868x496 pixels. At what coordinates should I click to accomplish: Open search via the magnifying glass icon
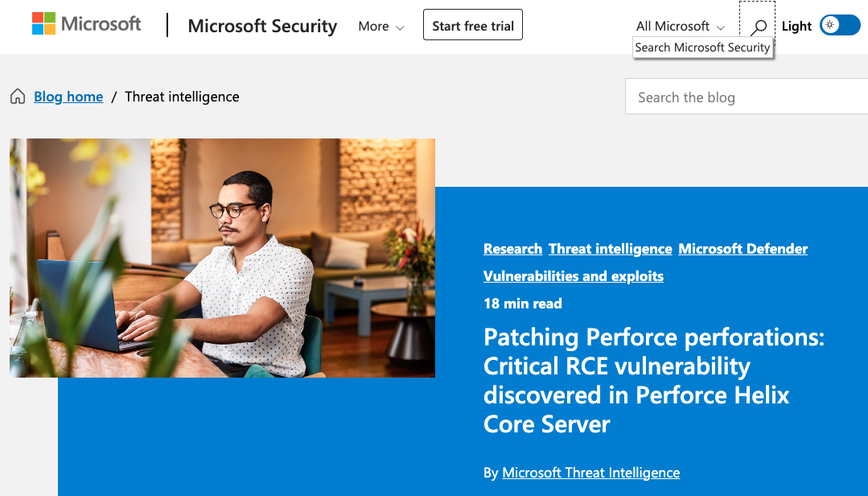[757, 24]
